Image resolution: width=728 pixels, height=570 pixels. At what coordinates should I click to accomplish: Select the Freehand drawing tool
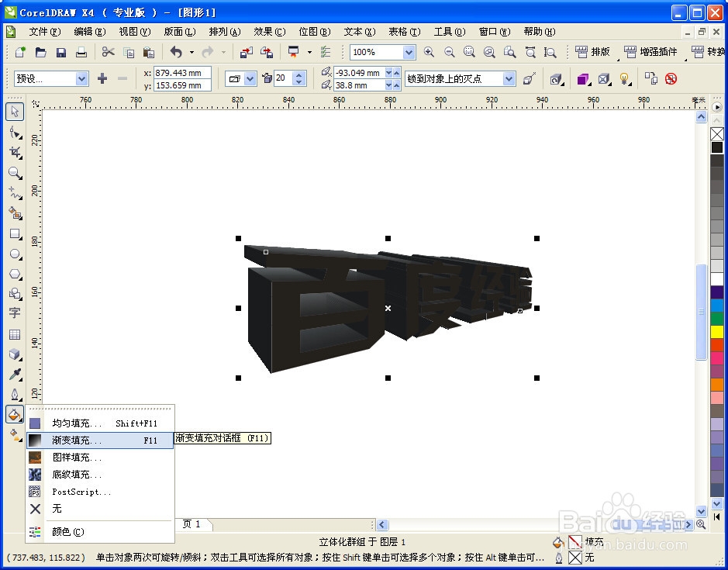pyautogui.click(x=15, y=193)
